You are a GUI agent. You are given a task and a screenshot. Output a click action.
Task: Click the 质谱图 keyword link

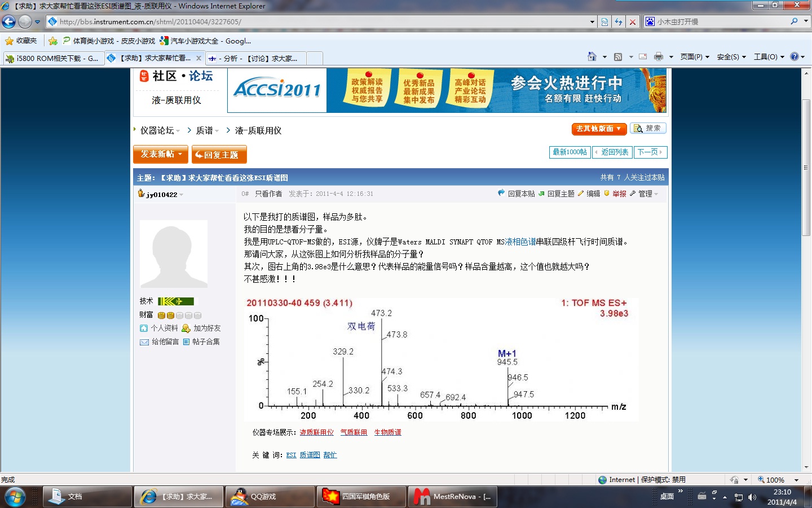[x=310, y=455]
